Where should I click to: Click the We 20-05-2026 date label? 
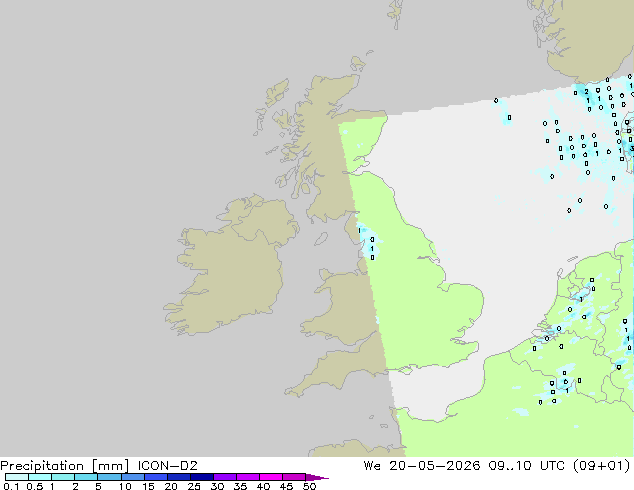tap(422, 465)
